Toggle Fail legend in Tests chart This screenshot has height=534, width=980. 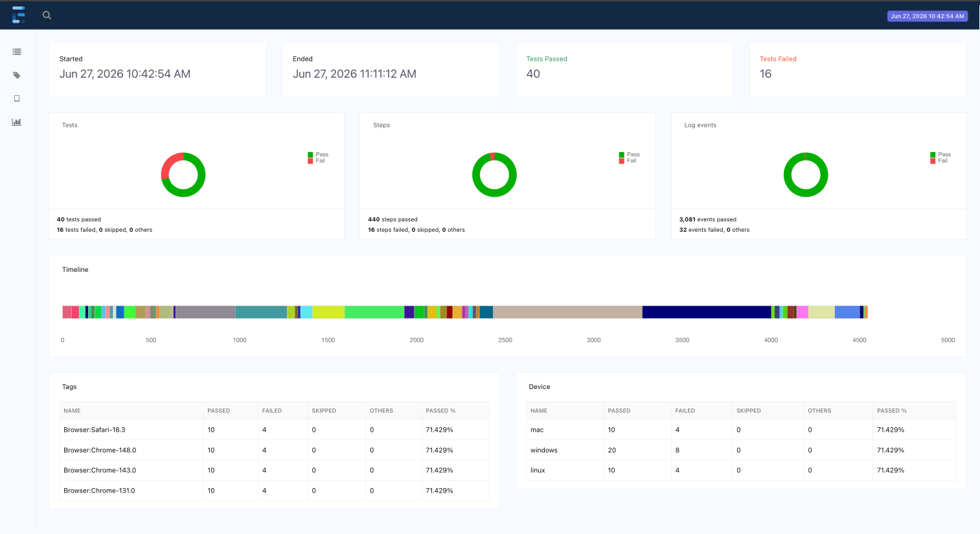click(317, 161)
